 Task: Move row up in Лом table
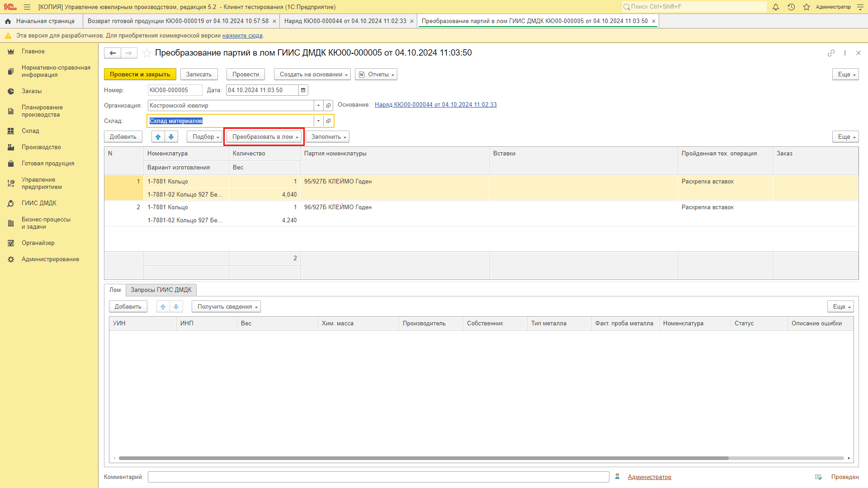pyautogui.click(x=163, y=307)
